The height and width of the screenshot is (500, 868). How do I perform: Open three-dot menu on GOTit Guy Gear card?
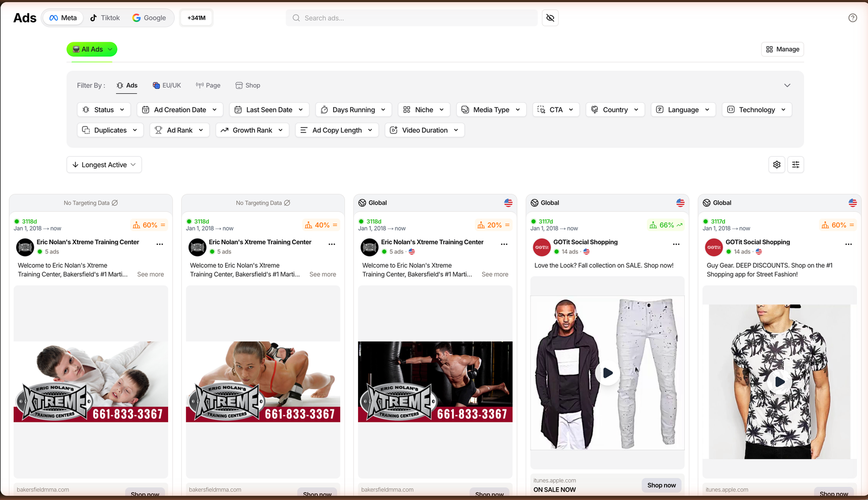(x=848, y=244)
